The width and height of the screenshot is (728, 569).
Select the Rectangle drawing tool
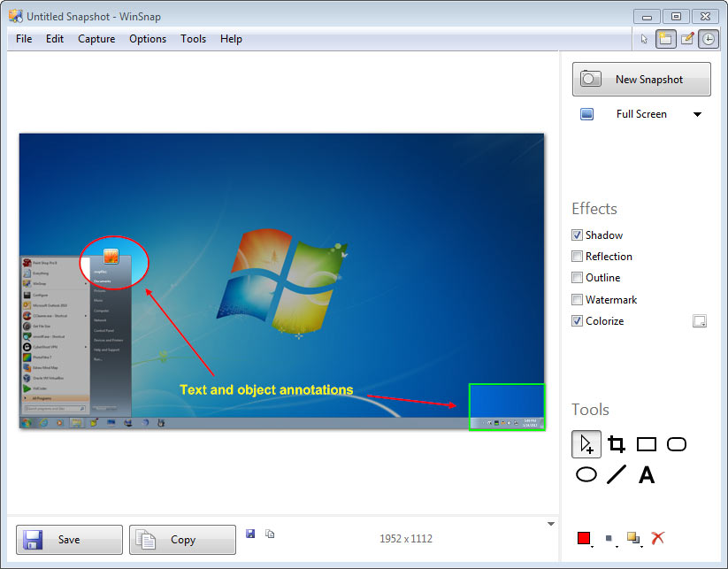[x=647, y=444]
